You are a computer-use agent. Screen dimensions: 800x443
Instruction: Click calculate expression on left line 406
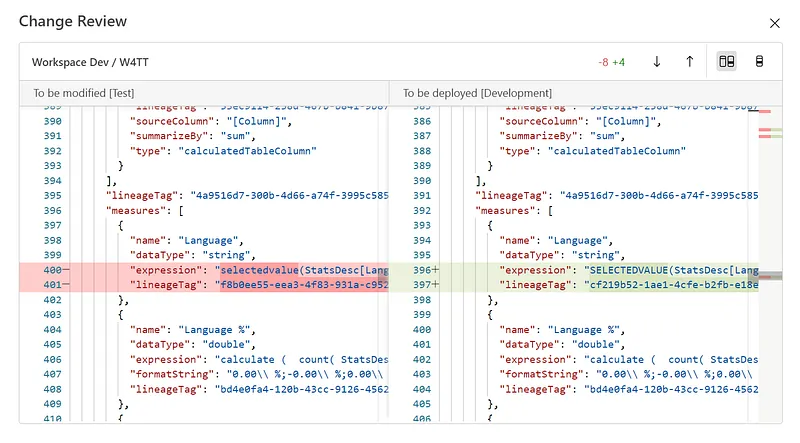259,359
